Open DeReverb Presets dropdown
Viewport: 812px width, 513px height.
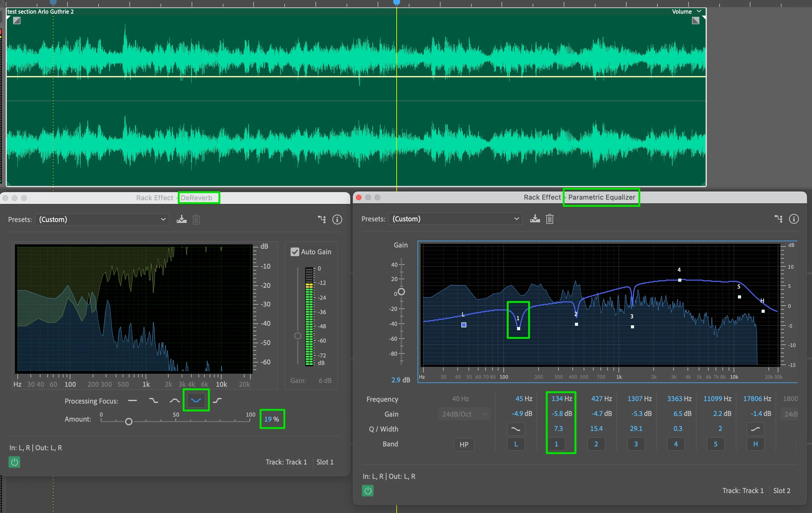pyautogui.click(x=102, y=220)
